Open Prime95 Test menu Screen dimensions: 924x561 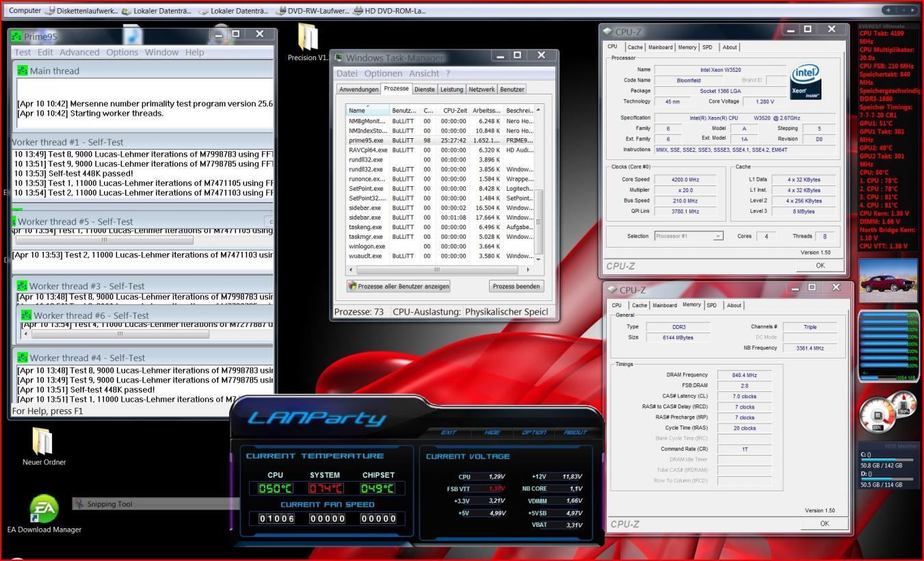coord(23,52)
